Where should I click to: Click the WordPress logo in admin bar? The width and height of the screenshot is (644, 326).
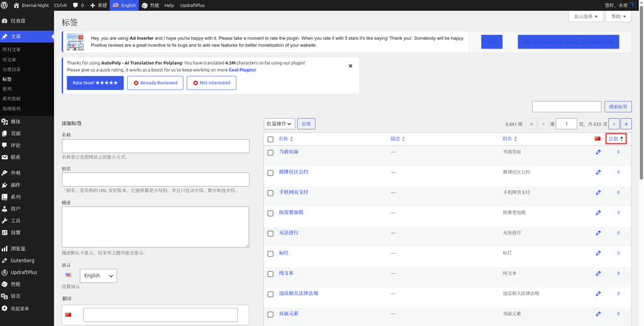coord(5,5)
